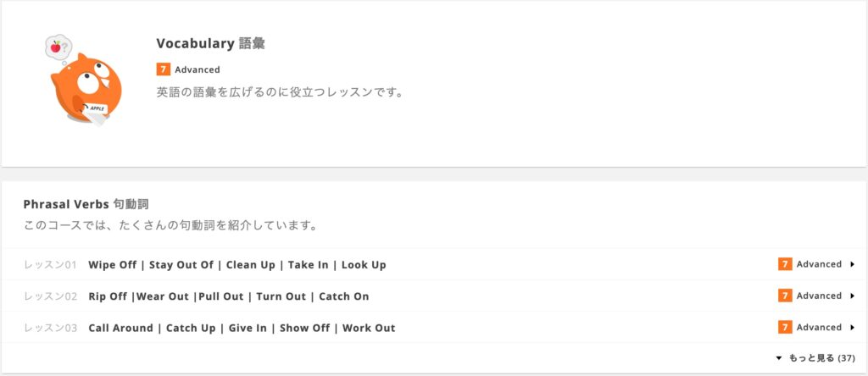Click the APPLE card held by mascot

[x=97, y=110]
